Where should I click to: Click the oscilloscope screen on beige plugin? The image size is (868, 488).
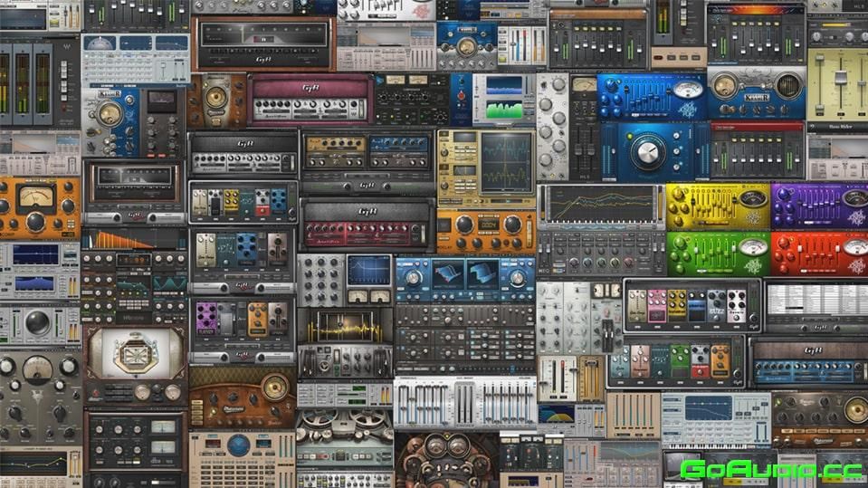(506, 161)
